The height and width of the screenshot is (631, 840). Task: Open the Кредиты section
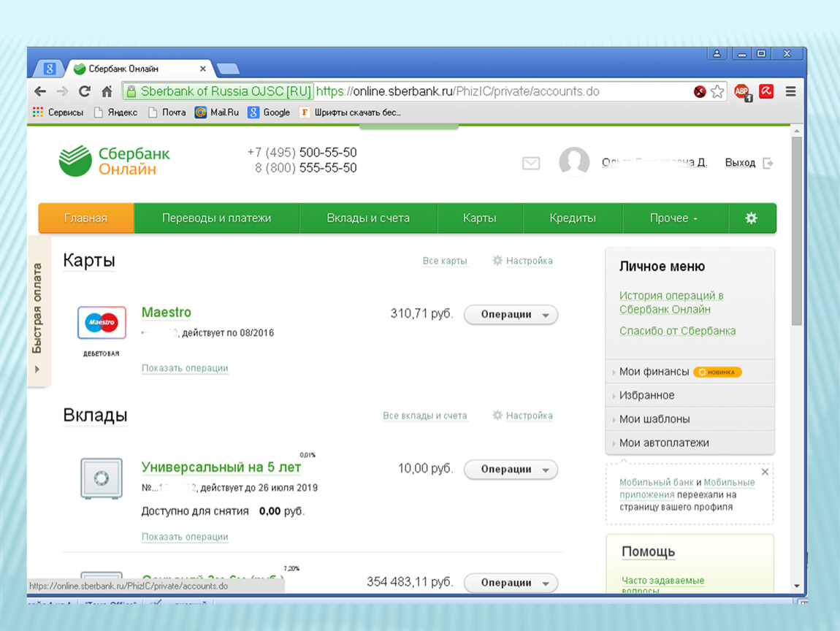(x=573, y=218)
